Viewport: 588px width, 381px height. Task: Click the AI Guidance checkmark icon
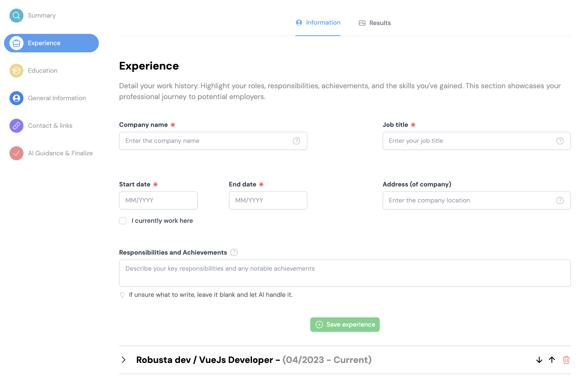(x=16, y=153)
